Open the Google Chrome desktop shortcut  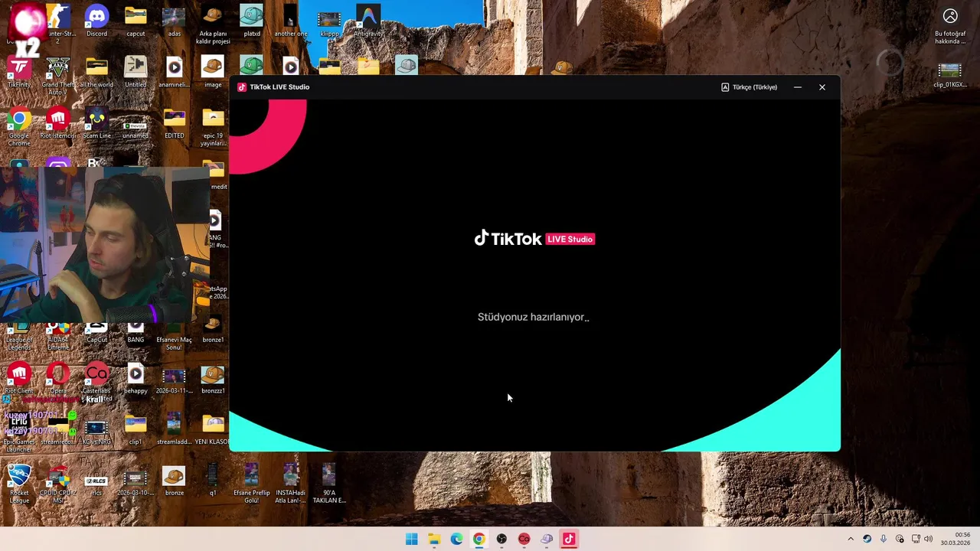tap(19, 127)
